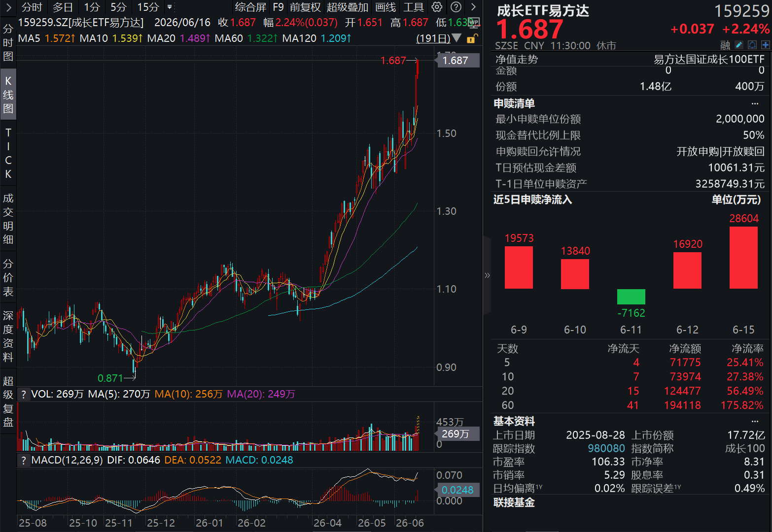Click the bell alert icon
The height and width of the screenshot is (532, 772).
(x=752, y=45)
